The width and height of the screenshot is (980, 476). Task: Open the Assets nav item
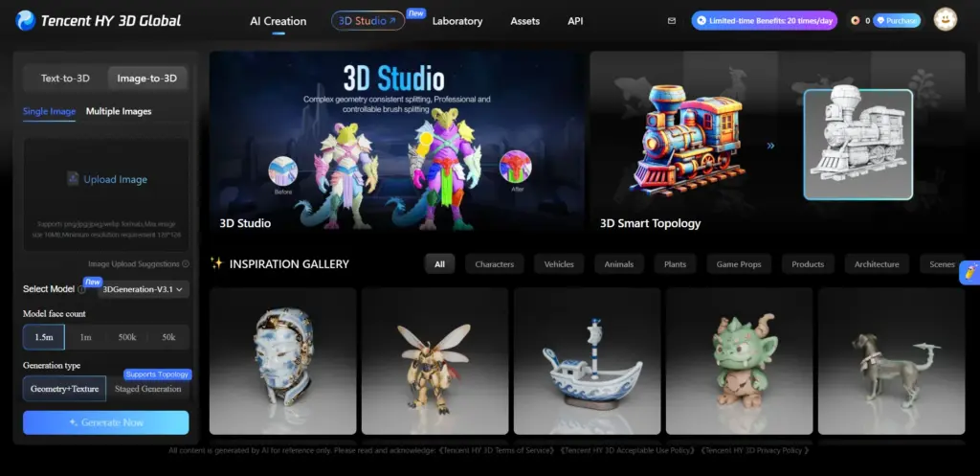(525, 21)
